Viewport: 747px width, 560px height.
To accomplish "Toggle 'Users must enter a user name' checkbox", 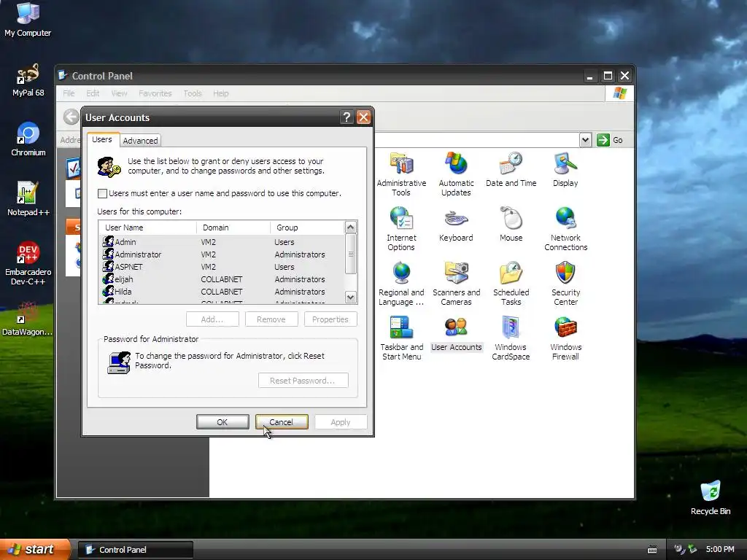I will tap(102, 193).
